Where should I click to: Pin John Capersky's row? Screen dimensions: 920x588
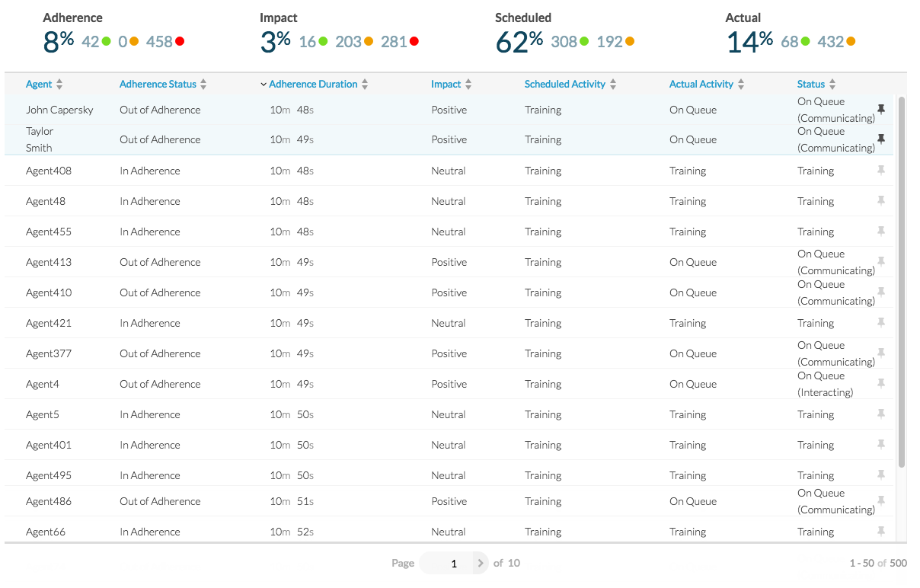(881, 109)
